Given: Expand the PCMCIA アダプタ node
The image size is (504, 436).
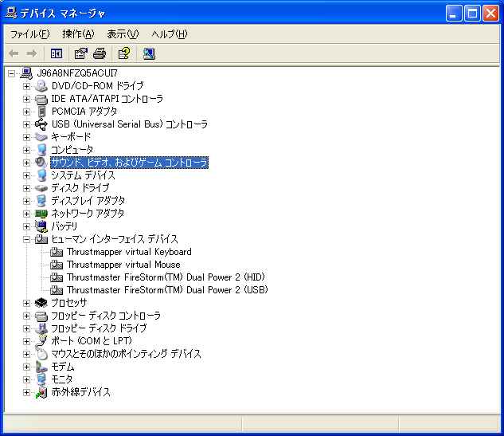Looking at the screenshot, I should [27, 112].
